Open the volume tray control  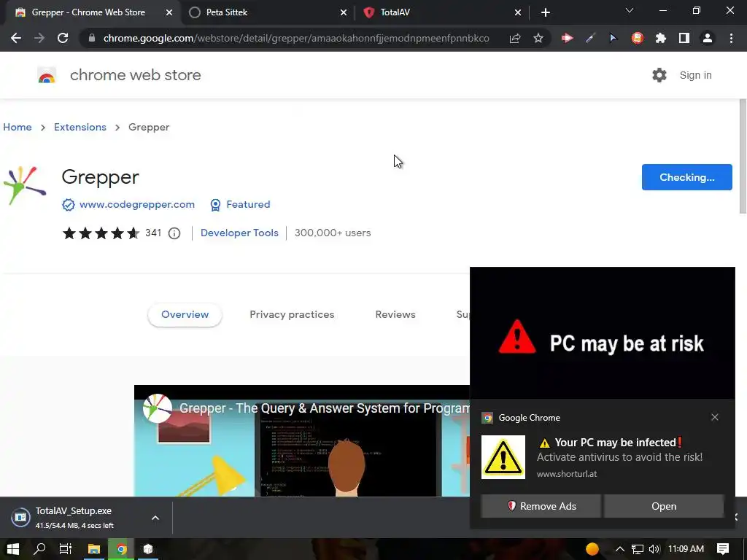click(654, 549)
